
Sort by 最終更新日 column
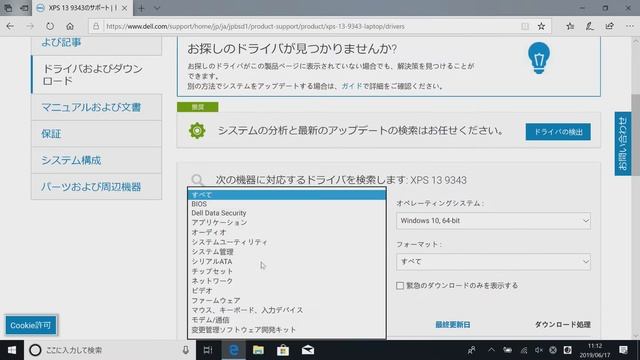453,324
